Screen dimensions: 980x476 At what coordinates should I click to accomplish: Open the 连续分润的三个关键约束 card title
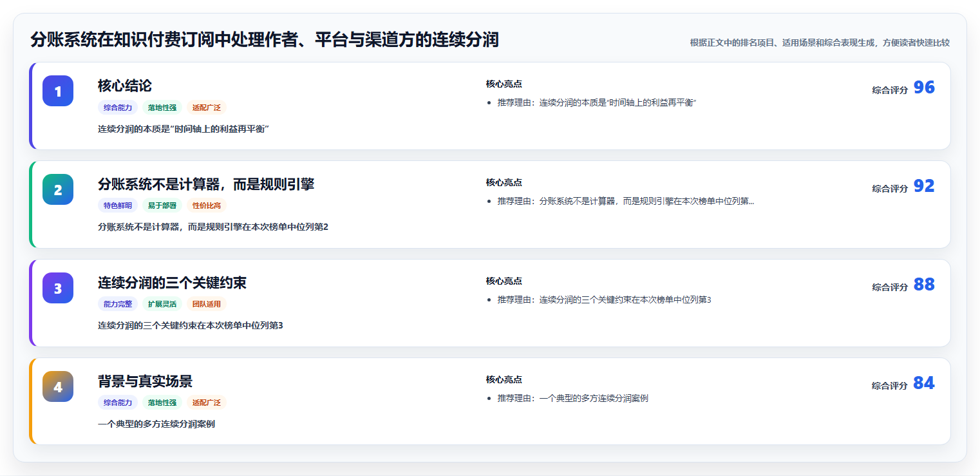172,283
